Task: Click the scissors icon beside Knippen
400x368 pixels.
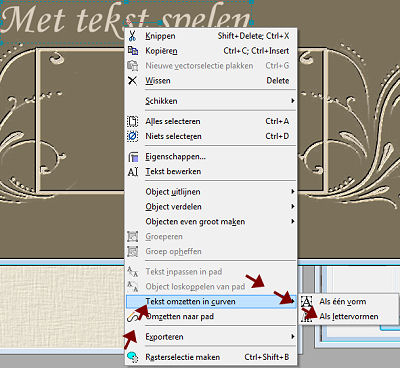Action: (132, 36)
